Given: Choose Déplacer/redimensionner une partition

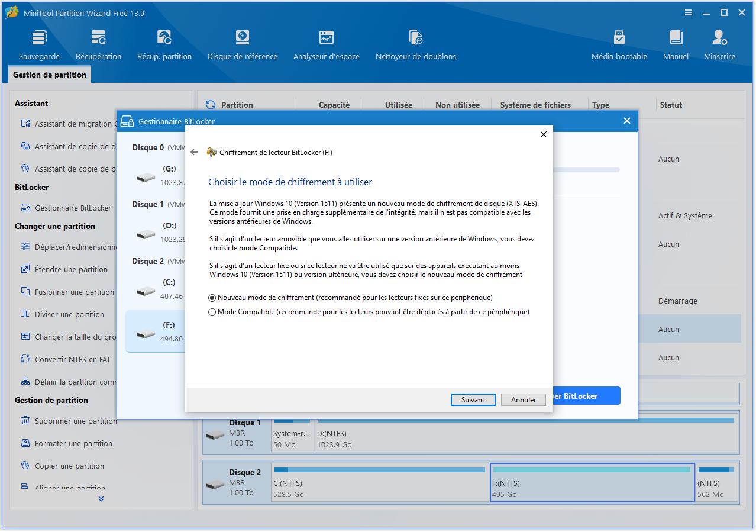Looking at the screenshot, I should [x=68, y=247].
